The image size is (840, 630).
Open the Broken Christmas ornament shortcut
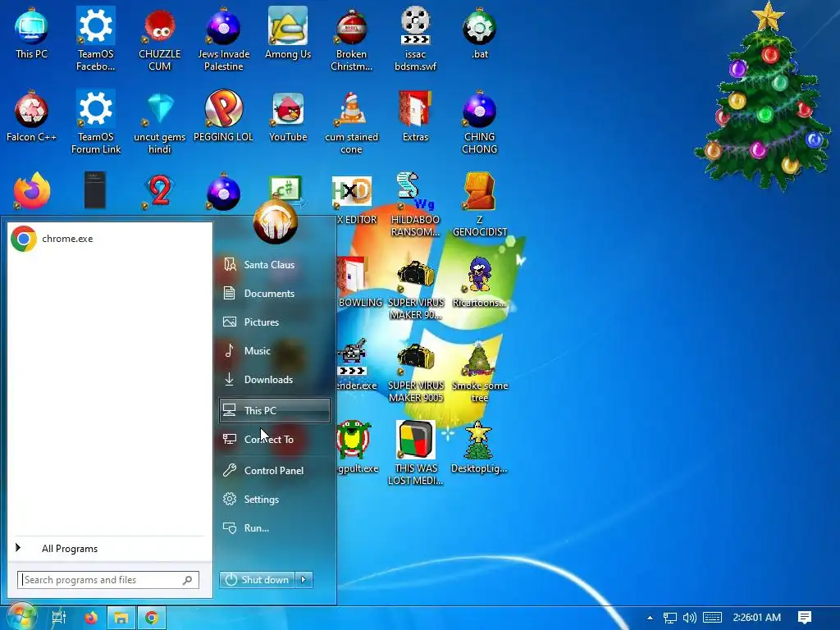(x=351, y=39)
